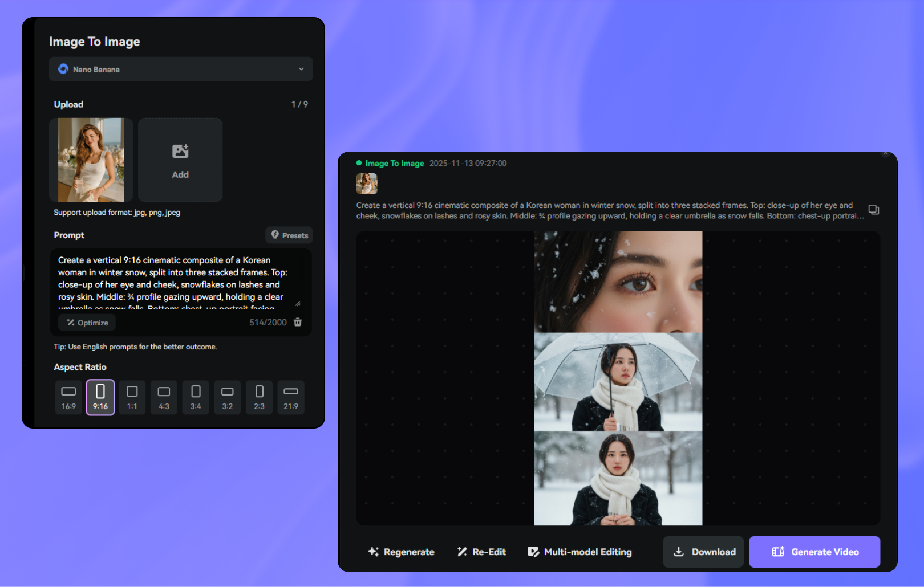Click the trash icon to clear prompt
This screenshot has width=924, height=587.
tap(298, 323)
